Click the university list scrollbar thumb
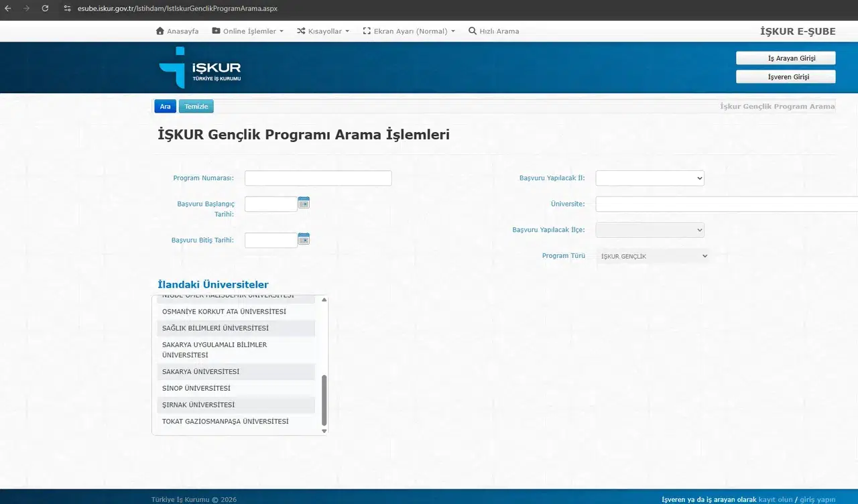Viewport: 858px width, 504px height. click(324, 400)
